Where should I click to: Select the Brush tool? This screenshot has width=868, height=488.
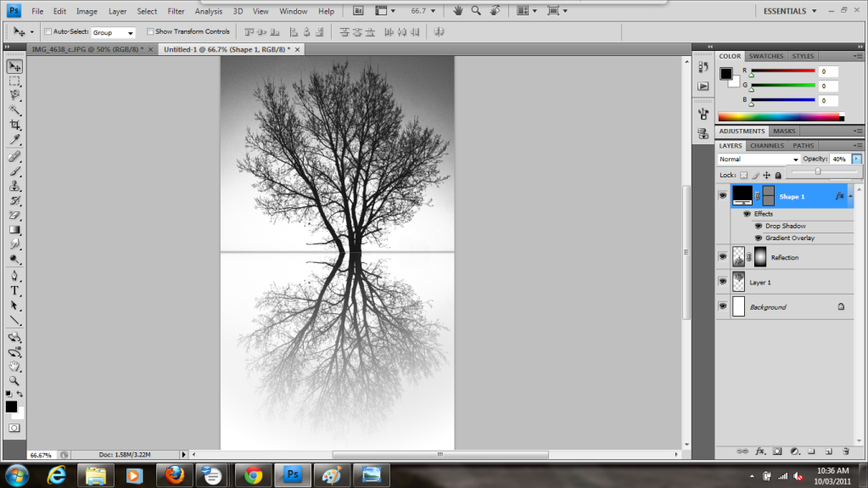coord(14,171)
